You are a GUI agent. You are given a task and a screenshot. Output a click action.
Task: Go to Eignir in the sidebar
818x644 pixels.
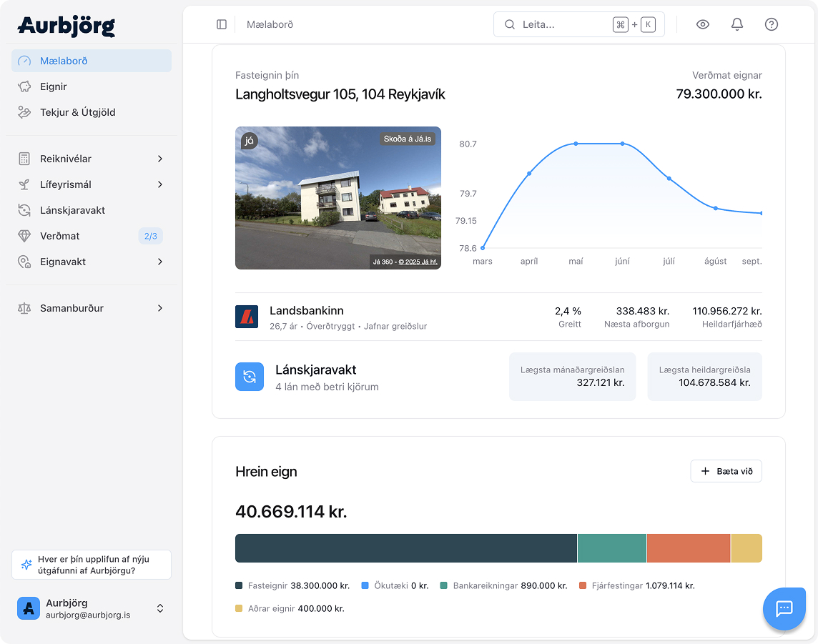click(54, 86)
